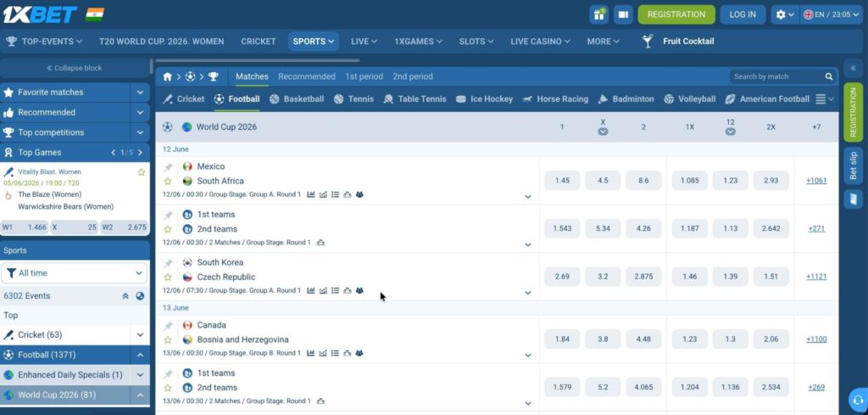
Task: Pin the South Korea vs Czech Republic match
Action: point(168,262)
